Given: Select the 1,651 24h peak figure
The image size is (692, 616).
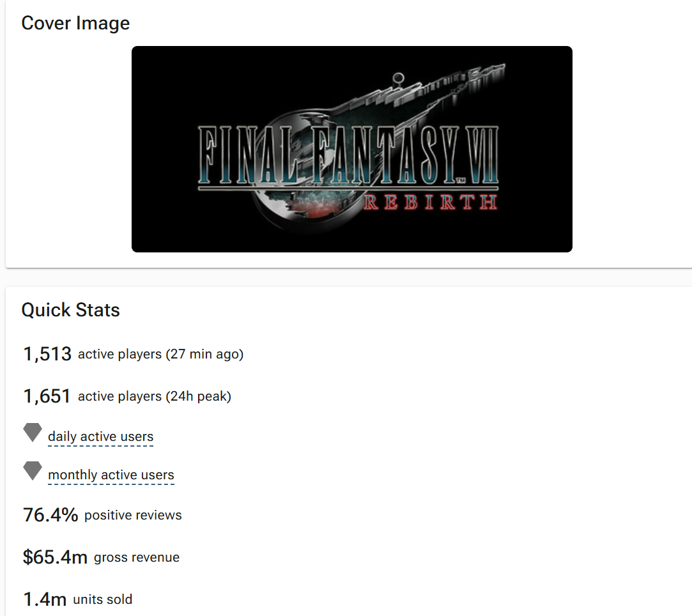Looking at the screenshot, I should coord(47,396).
